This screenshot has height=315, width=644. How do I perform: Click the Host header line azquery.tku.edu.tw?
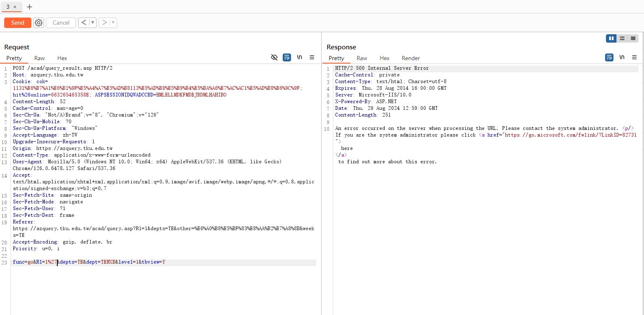48,75
